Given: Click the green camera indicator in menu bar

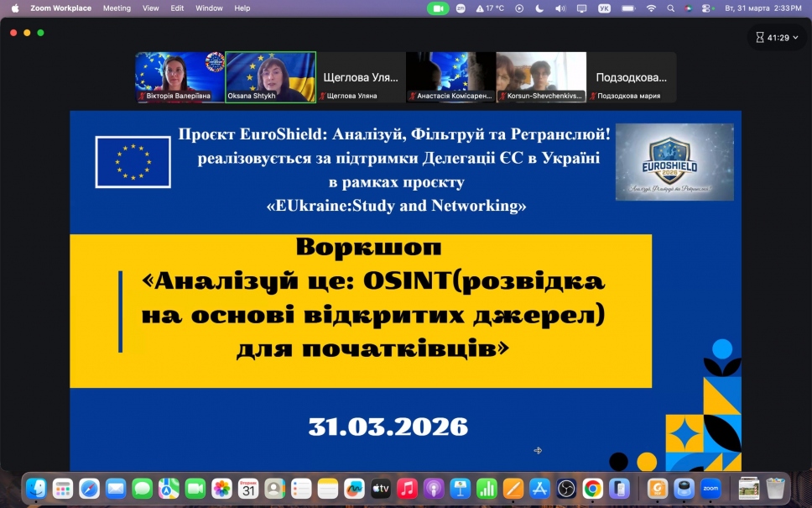Looking at the screenshot, I should click(438, 8).
